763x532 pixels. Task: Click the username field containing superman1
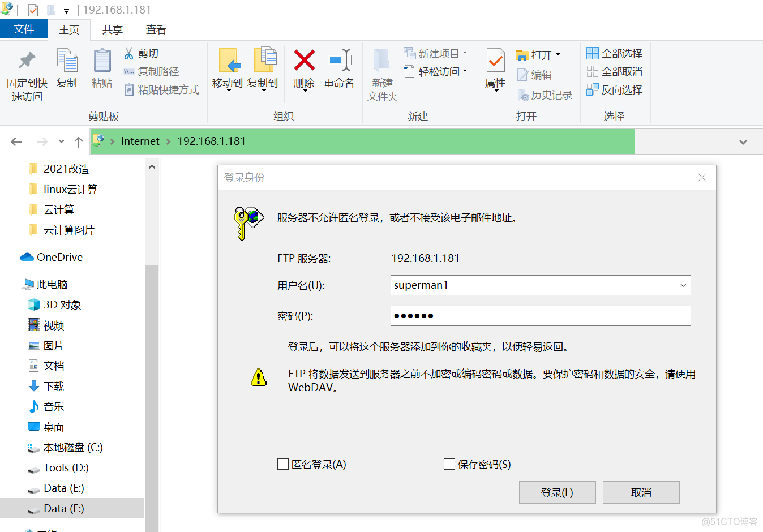[541, 285]
